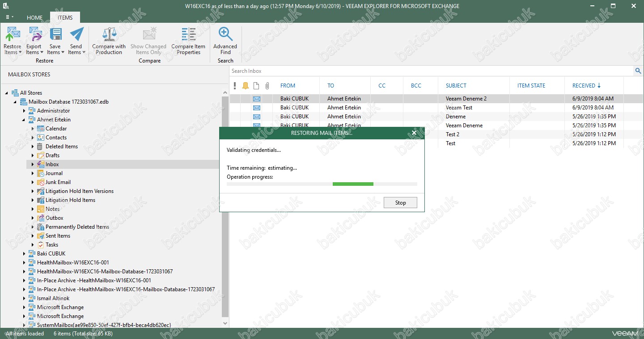
Task: Sort by the RECEIVED column
Action: pyautogui.click(x=586, y=86)
